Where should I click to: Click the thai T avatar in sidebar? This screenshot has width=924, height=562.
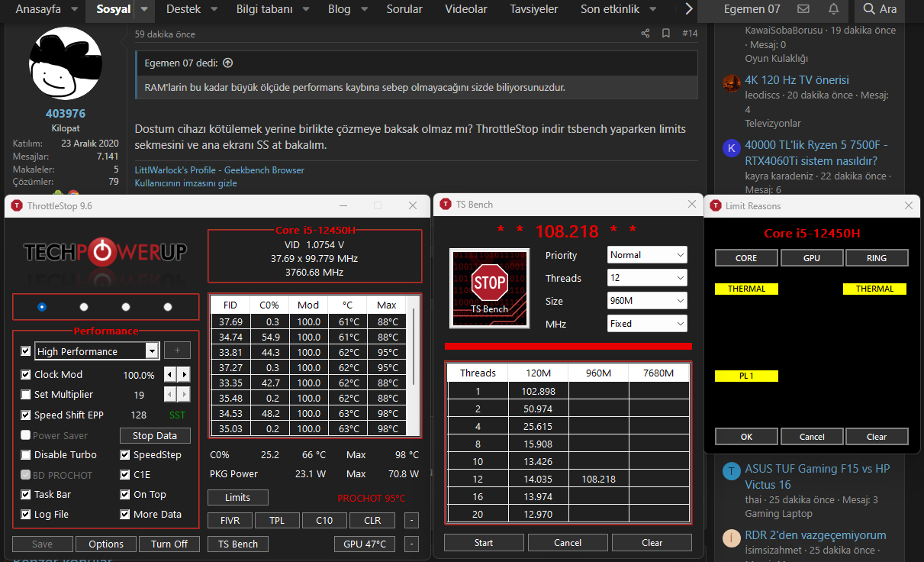[x=732, y=471]
